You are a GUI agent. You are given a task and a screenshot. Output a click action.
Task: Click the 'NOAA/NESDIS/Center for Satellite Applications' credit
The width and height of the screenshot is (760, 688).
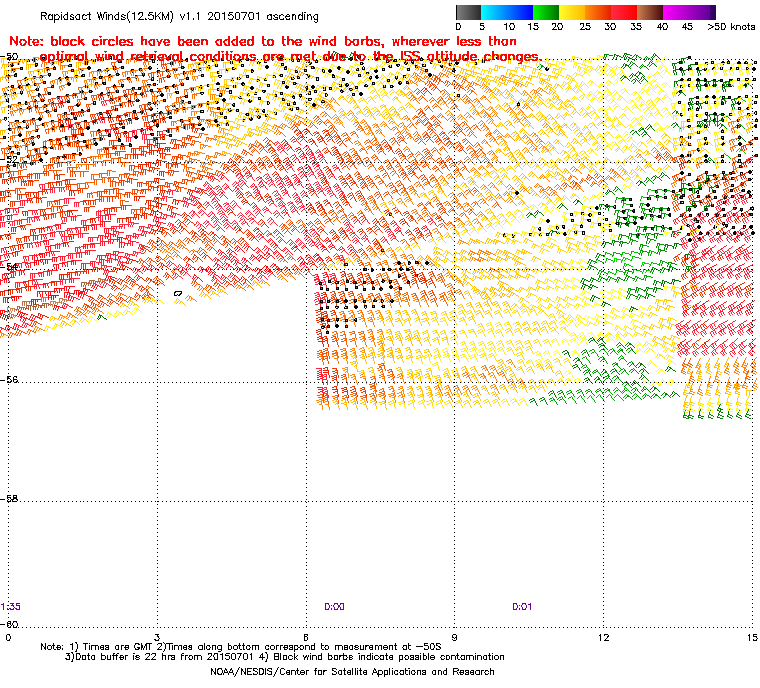tap(352, 672)
